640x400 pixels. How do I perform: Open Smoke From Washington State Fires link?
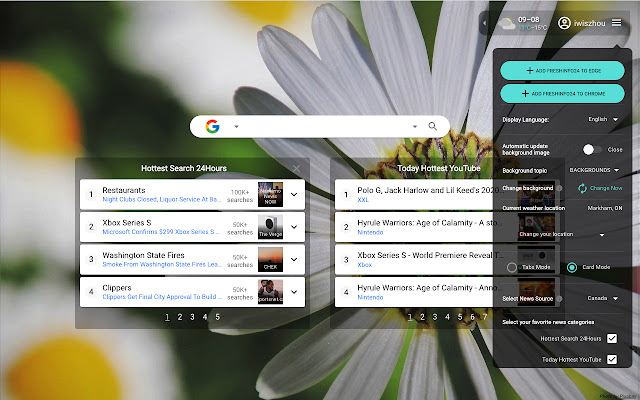click(x=162, y=264)
